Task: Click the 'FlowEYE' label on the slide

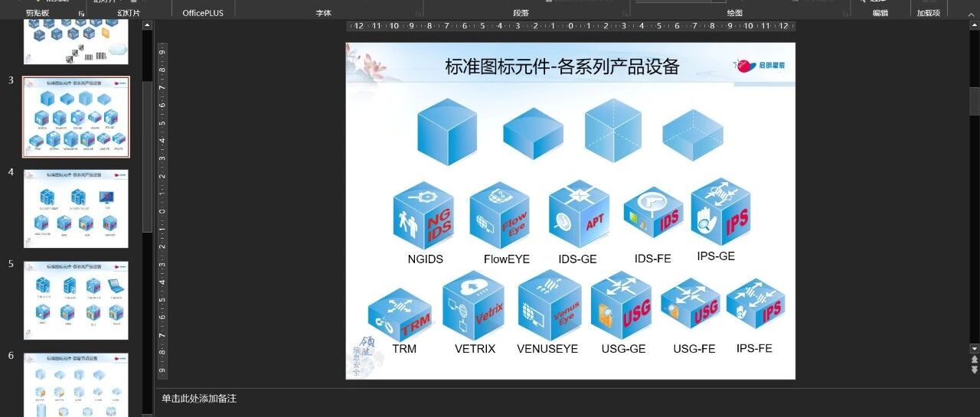Action: [507, 259]
